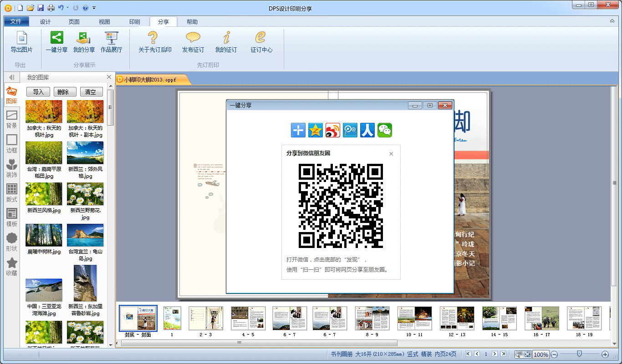Click the 清空 clear button
622x364 pixels.
[91, 92]
